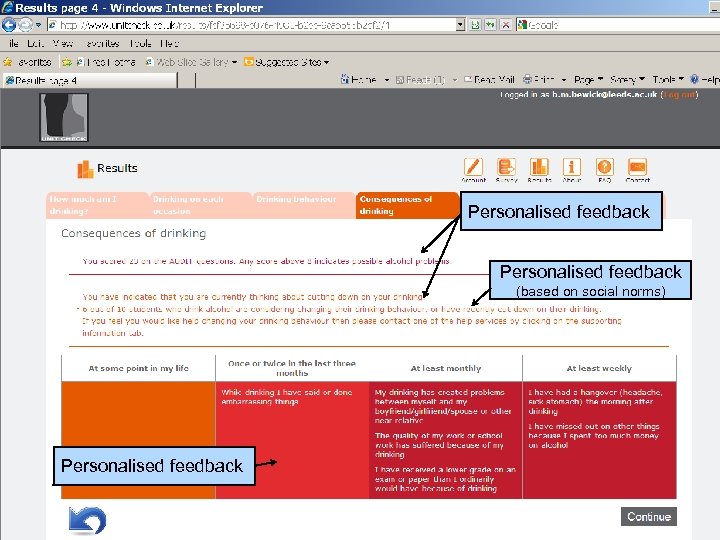Click the AUDIT score sentence text
Viewport: 720px width, 540px height.
click(x=267, y=261)
